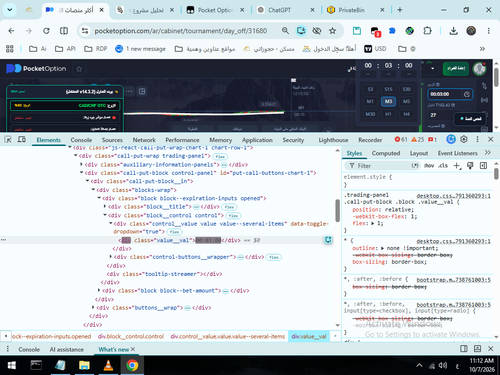Screen dimensions: 500x375
Task: Expand the auxiliary-information-panels div node
Action: coord(81,164)
